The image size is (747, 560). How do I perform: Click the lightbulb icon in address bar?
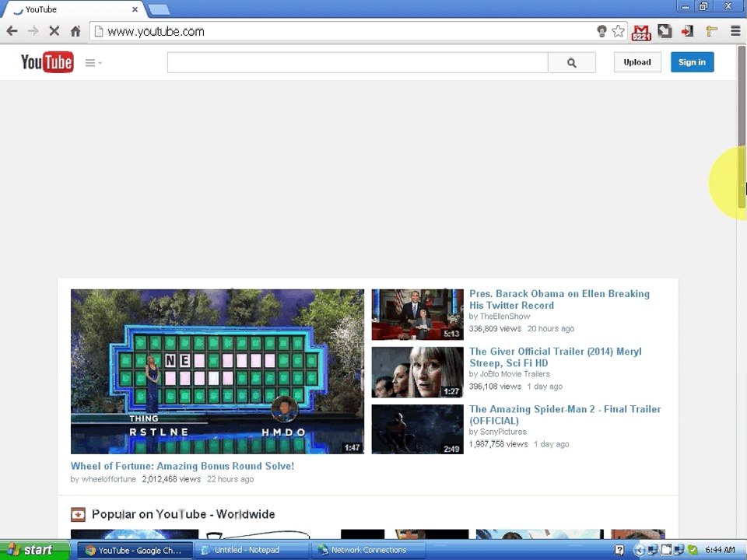click(601, 31)
